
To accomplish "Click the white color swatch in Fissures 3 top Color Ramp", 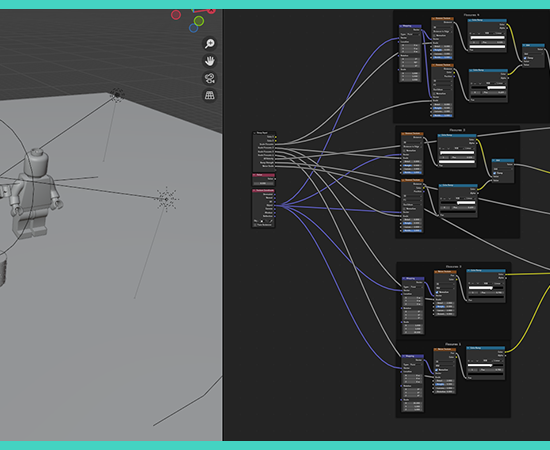I will click(x=457, y=162).
